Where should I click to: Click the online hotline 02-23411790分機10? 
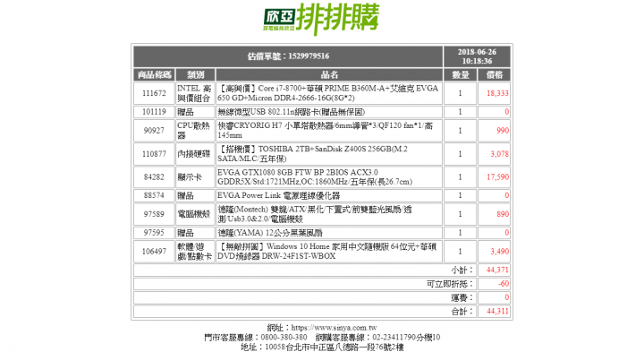[406, 337]
